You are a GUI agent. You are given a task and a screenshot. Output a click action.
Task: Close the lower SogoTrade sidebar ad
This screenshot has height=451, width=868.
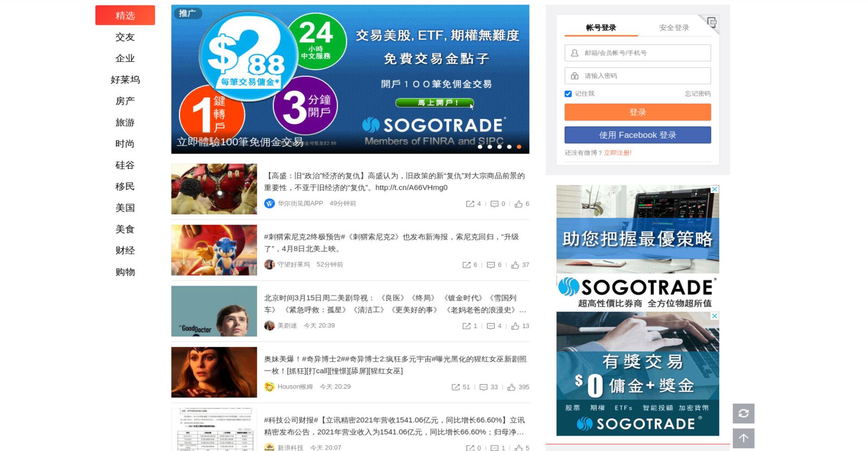click(715, 315)
